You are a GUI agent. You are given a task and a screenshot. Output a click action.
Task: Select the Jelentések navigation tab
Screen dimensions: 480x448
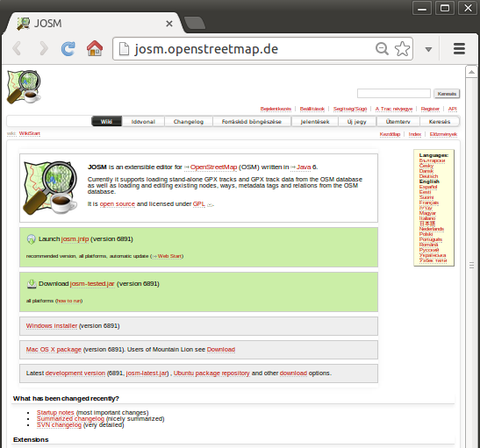click(x=315, y=121)
